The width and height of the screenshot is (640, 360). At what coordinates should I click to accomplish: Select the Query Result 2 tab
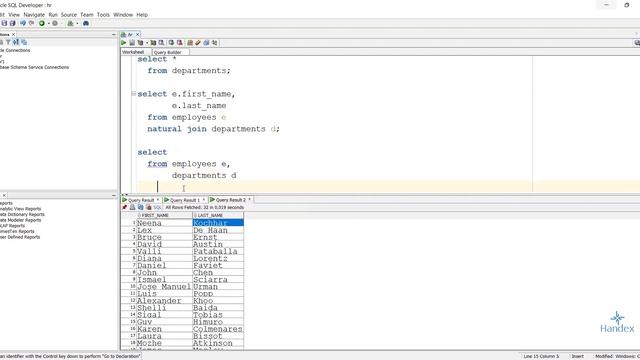(231, 200)
